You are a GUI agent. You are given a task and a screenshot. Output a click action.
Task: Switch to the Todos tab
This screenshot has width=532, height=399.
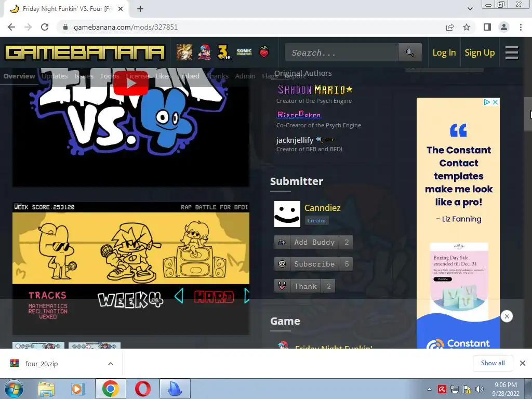click(109, 76)
